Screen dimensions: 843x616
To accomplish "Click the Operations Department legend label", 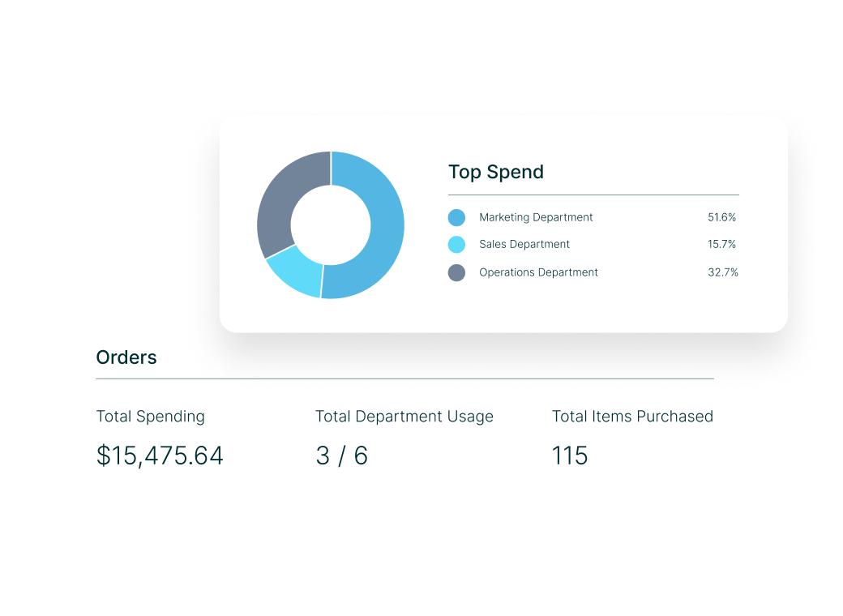I will coord(538,272).
